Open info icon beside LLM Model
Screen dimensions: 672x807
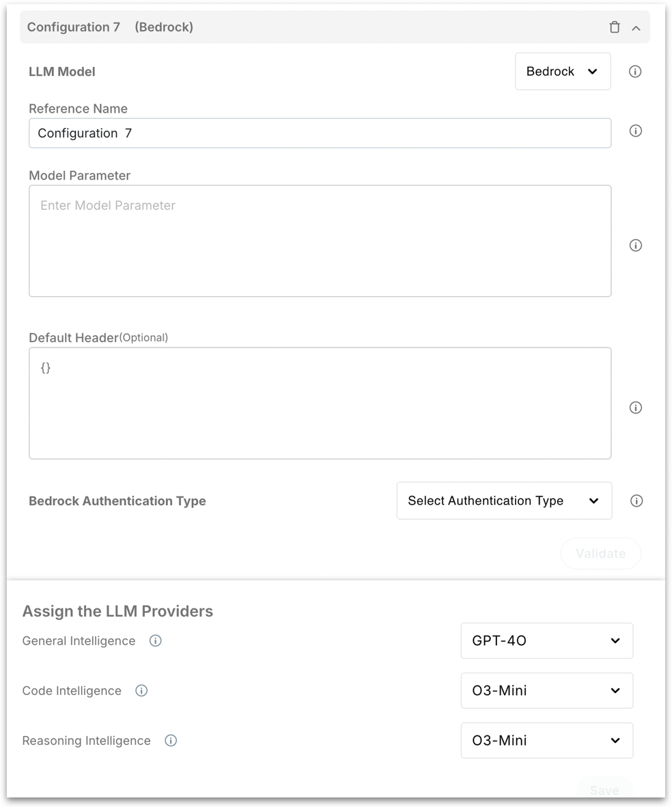pos(635,72)
